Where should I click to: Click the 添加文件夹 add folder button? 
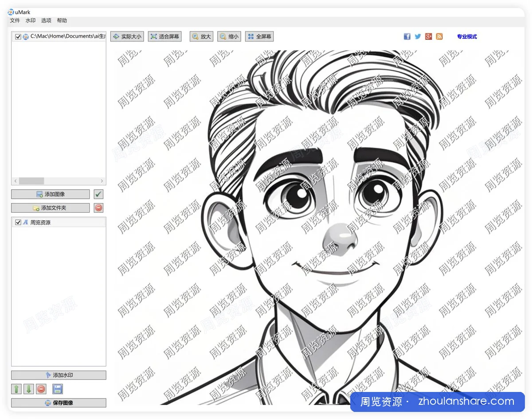coord(51,208)
